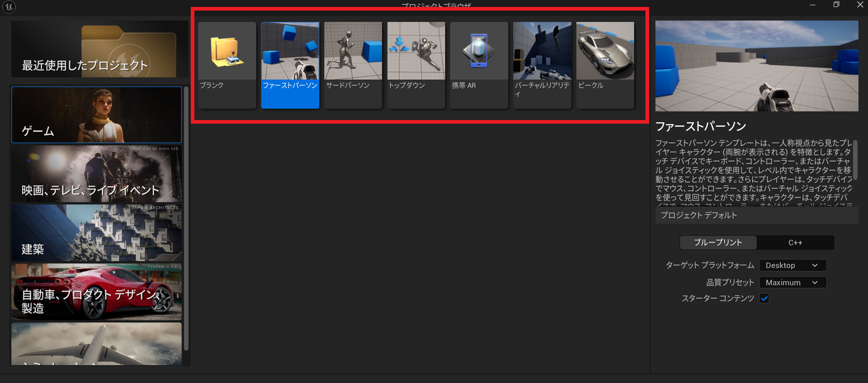
Task: Choose the 携帯 AR template icon
Action: pos(479,65)
